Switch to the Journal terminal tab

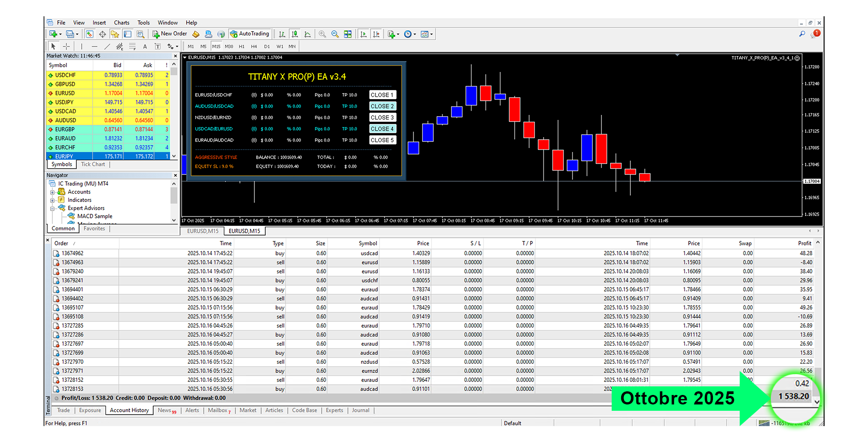coord(360,410)
